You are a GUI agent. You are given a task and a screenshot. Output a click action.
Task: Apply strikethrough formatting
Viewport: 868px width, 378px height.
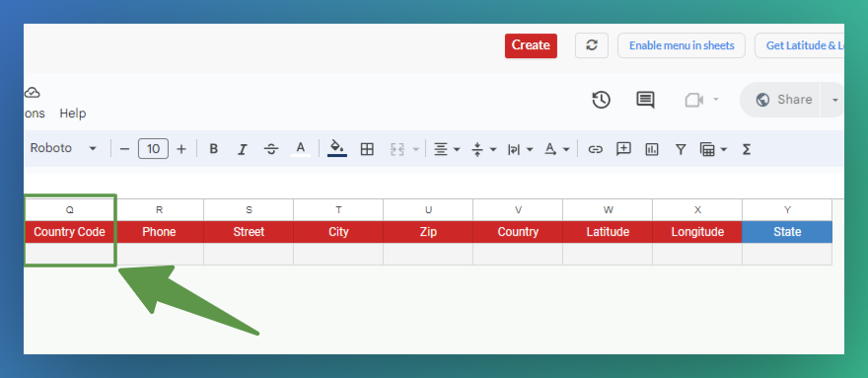click(271, 149)
